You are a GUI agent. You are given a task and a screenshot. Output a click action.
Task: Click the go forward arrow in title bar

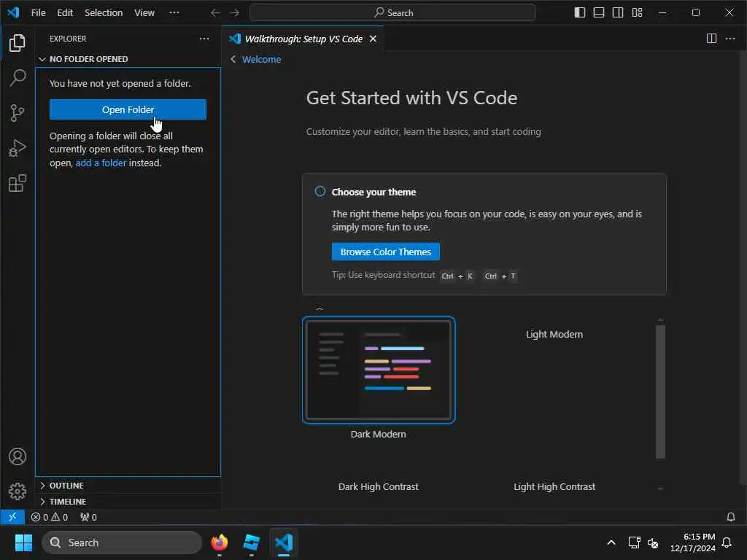pyautogui.click(x=234, y=12)
